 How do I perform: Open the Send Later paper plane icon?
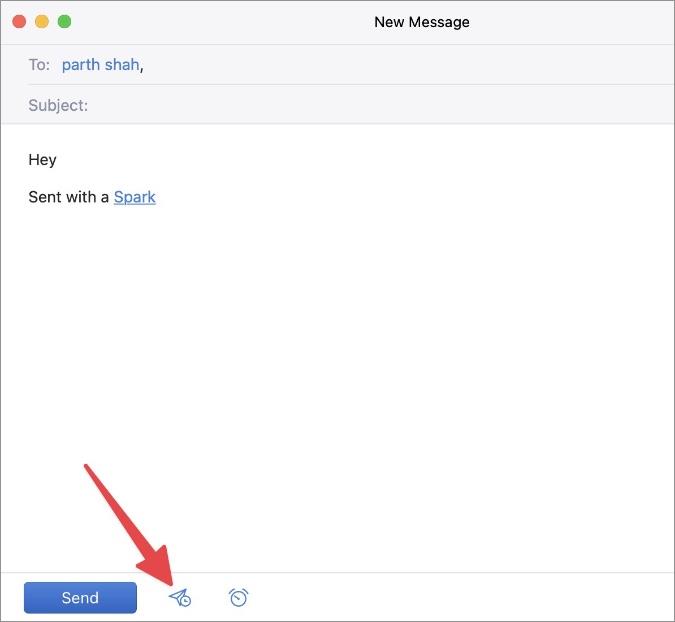pos(180,597)
